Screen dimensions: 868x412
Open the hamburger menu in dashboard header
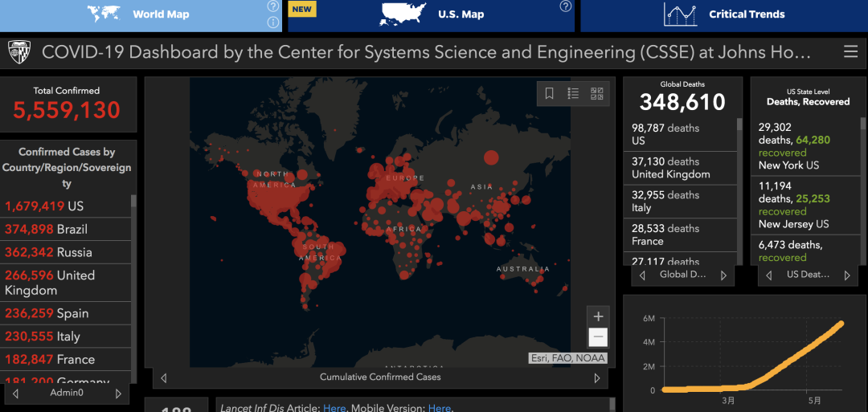click(851, 52)
